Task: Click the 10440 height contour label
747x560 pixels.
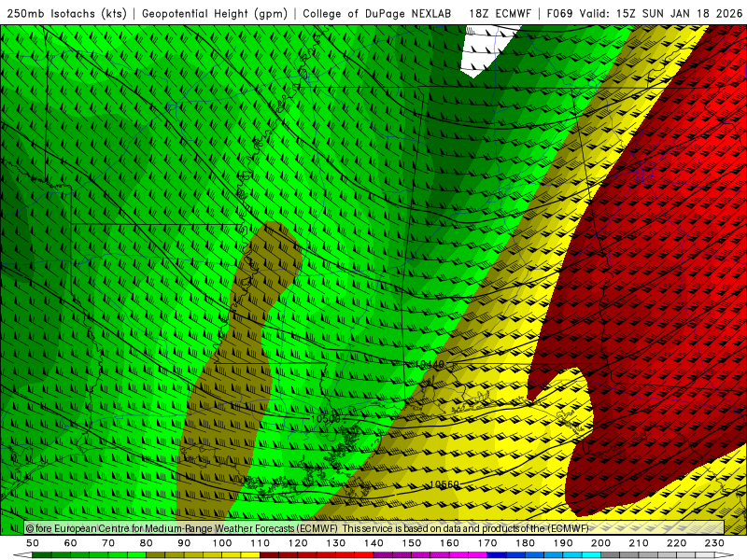Action: (430, 365)
